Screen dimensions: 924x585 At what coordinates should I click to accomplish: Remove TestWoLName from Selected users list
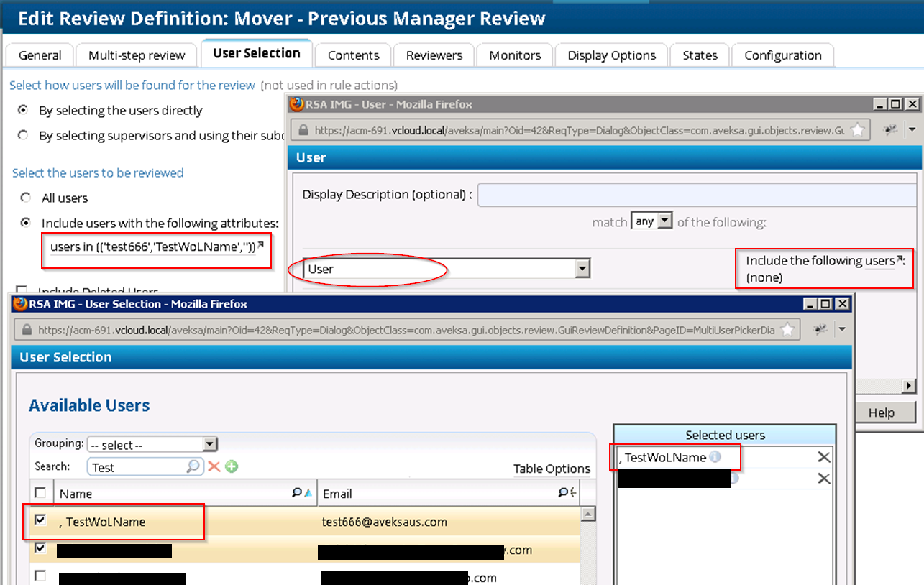(823, 457)
